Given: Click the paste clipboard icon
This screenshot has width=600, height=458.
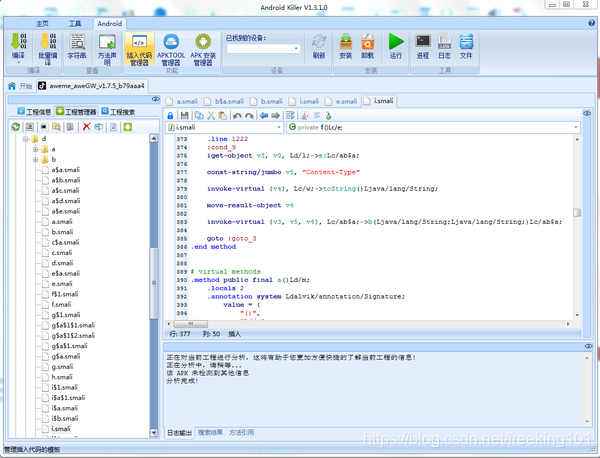Looking at the screenshot, I should [x=223, y=115].
